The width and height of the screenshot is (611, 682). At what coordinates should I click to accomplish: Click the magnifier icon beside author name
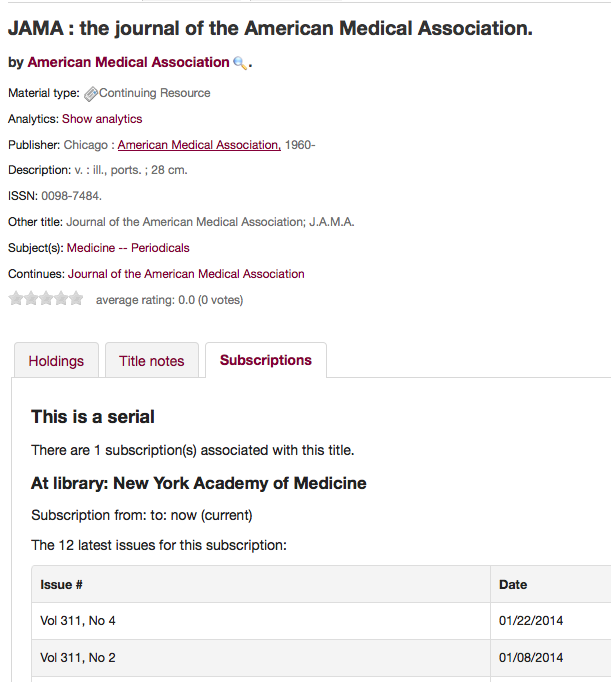240,63
